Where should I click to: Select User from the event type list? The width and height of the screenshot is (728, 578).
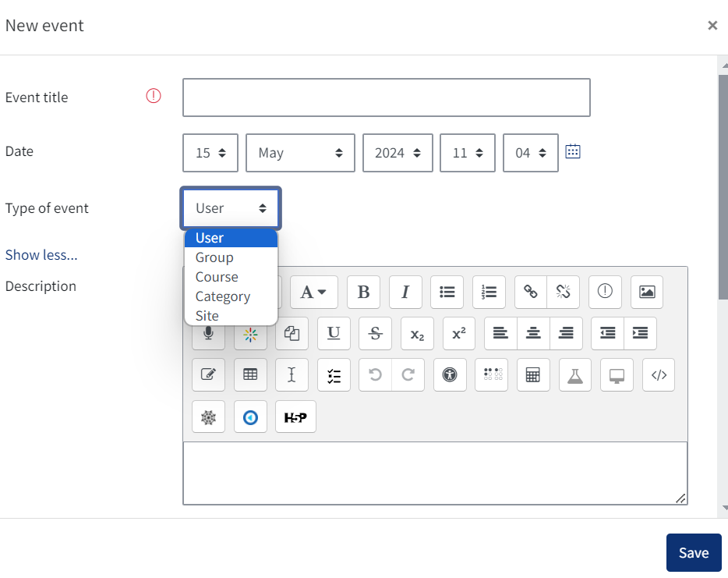(231, 238)
